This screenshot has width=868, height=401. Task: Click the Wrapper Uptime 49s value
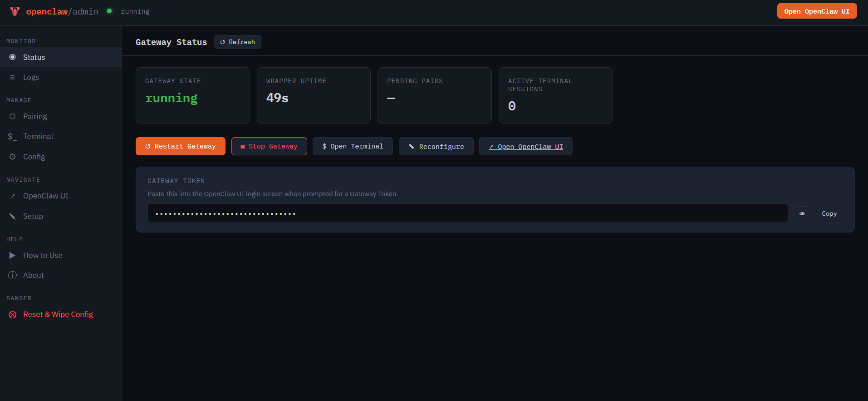[x=277, y=98]
